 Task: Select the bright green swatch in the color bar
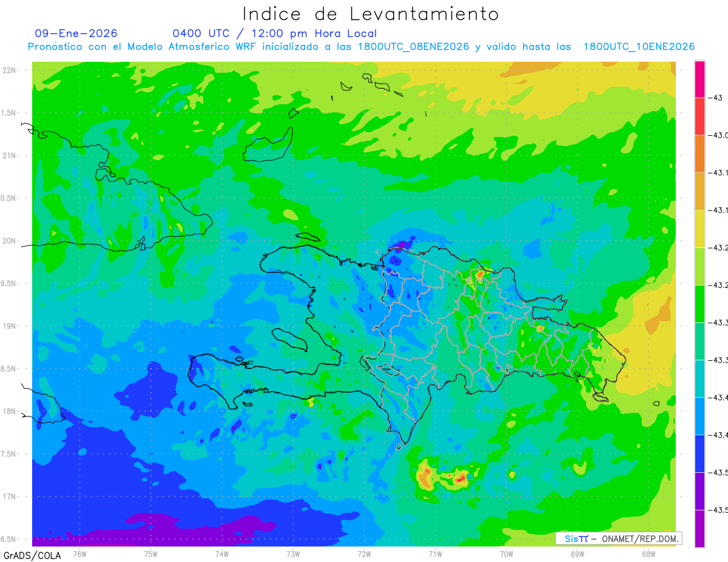(699, 304)
